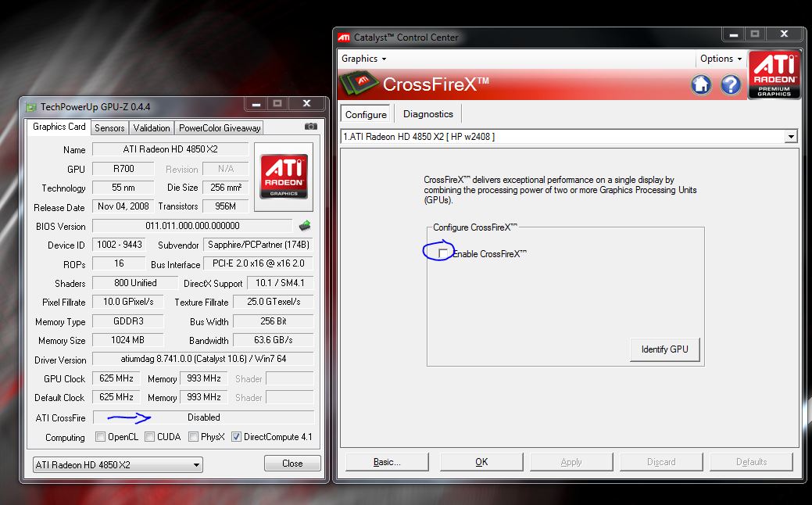
Task: Click the DirectX Support 10.1 / SM4.1 value
Action: coord(280,283)
